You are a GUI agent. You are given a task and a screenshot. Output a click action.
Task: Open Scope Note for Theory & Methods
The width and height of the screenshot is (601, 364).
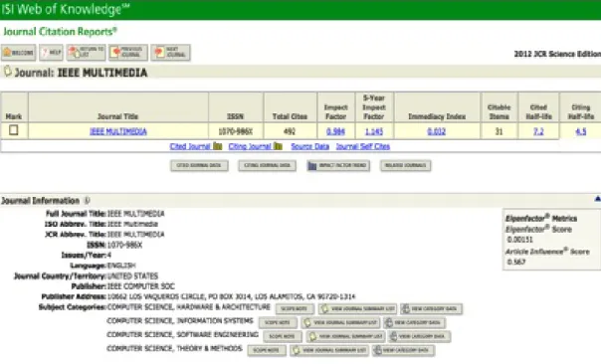coord(267,350)
